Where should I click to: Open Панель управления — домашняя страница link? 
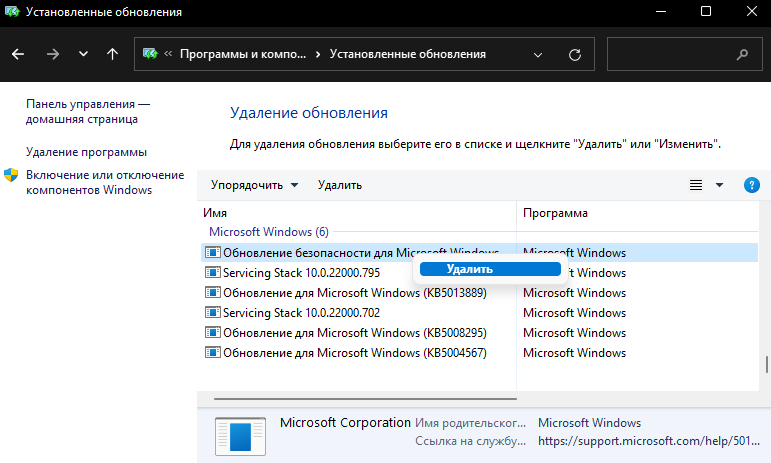click(88, 112)
